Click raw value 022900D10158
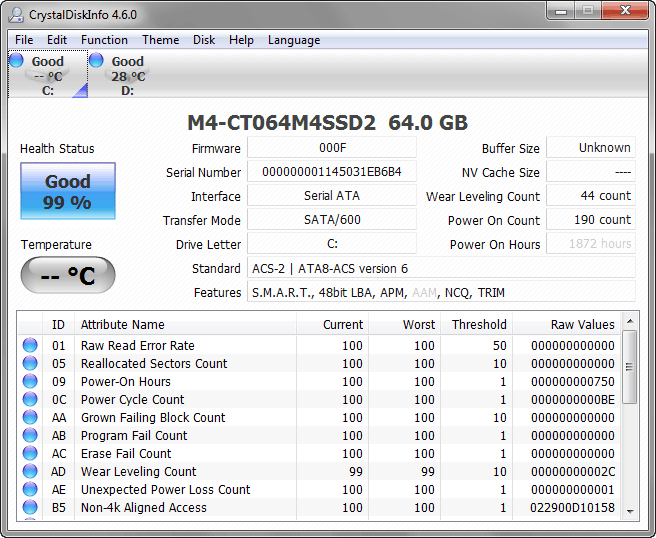The image size is (656, 538). coord(573,507)
